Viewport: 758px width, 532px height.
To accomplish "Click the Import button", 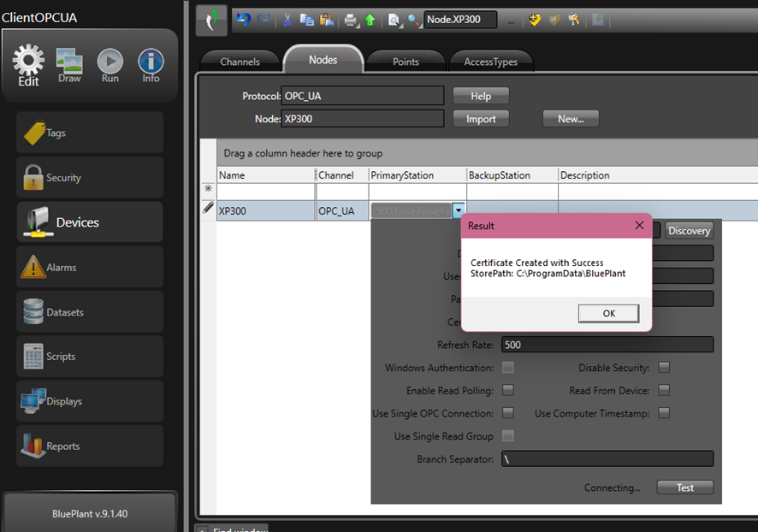I will pos(481,119).
